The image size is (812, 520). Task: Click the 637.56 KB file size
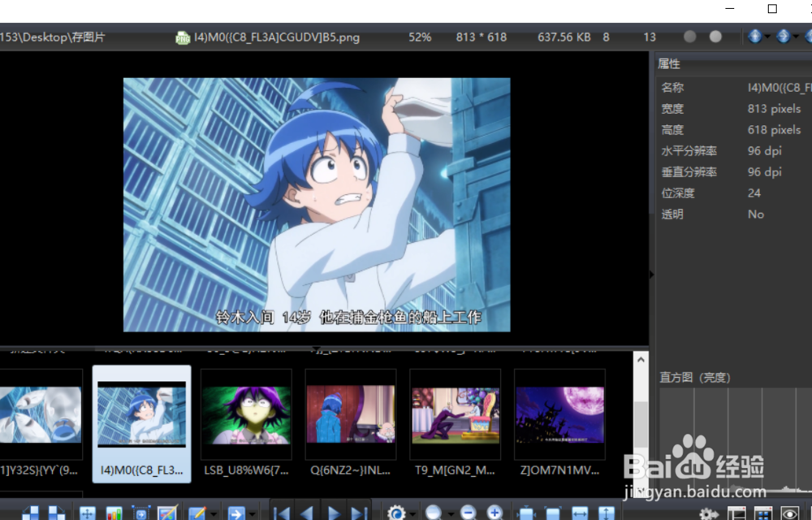[564, 37]
